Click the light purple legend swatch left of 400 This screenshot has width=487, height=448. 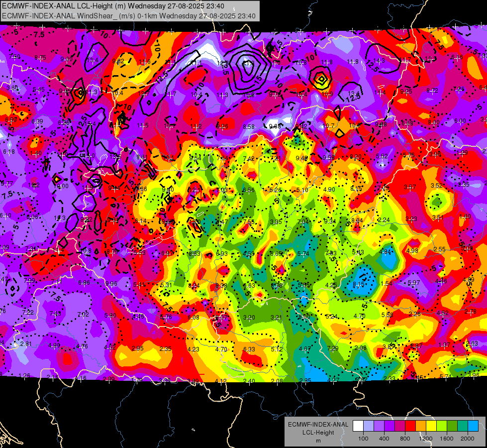click(x=379, y=426)
